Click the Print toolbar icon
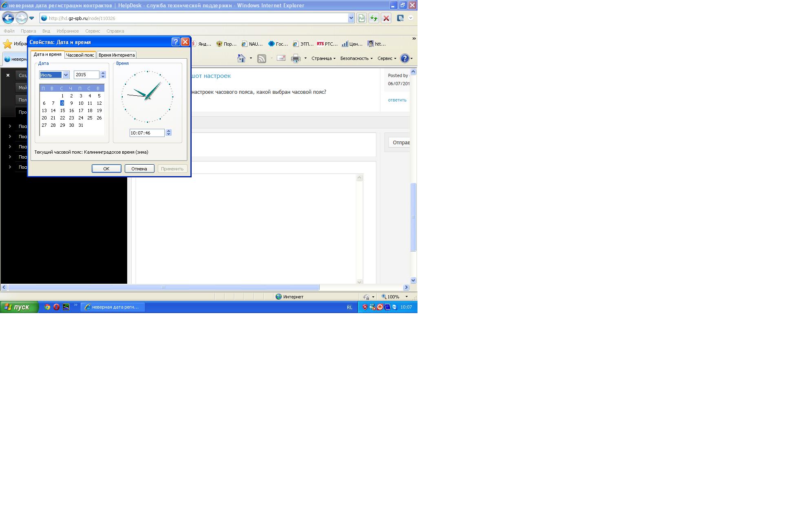The width and height of the screenshot is (795, 532). pyautogui.click(x=296, y=58)
